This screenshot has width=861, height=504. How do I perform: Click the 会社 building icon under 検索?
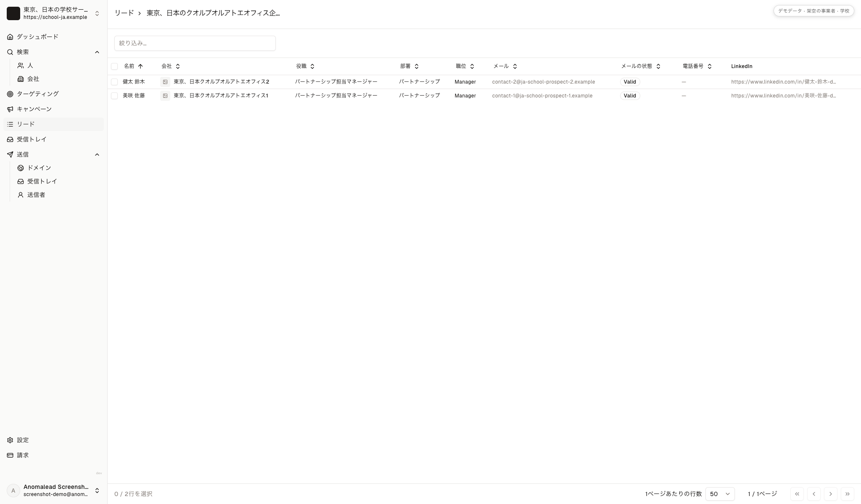(x=21, y=79)
